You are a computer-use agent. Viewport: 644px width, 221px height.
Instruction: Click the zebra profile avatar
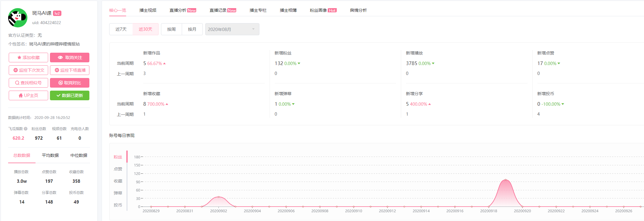point(18,18)
